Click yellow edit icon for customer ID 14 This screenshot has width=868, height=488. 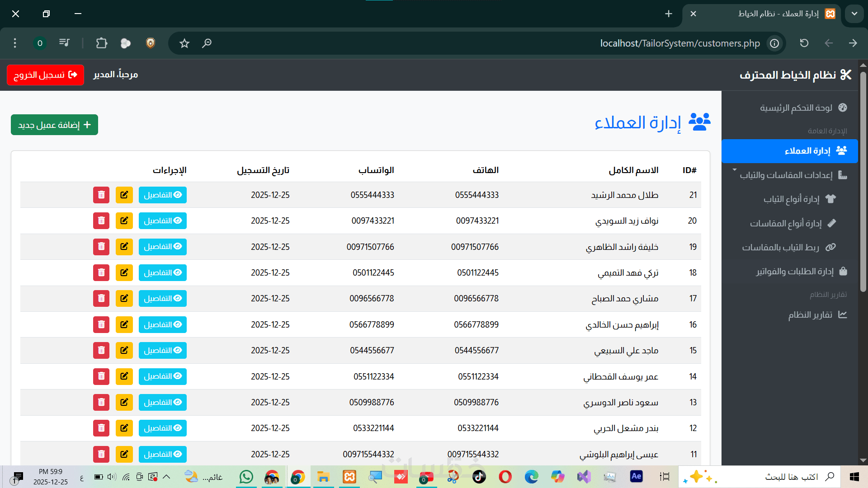[x=124, y=376]
